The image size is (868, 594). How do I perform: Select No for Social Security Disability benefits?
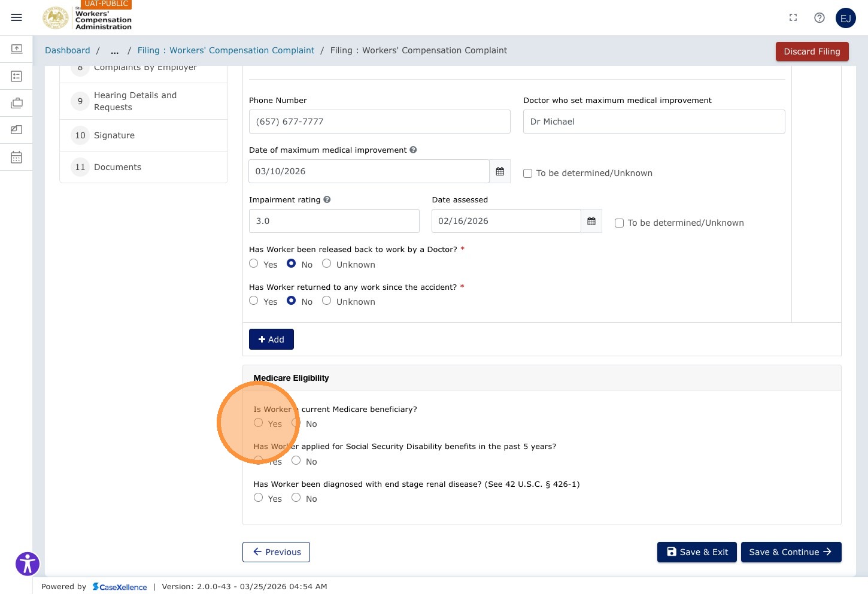(296, 460)
